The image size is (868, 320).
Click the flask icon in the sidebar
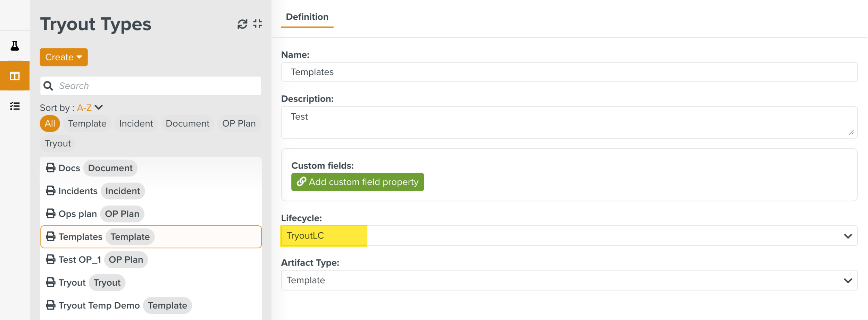pos(15,46)
